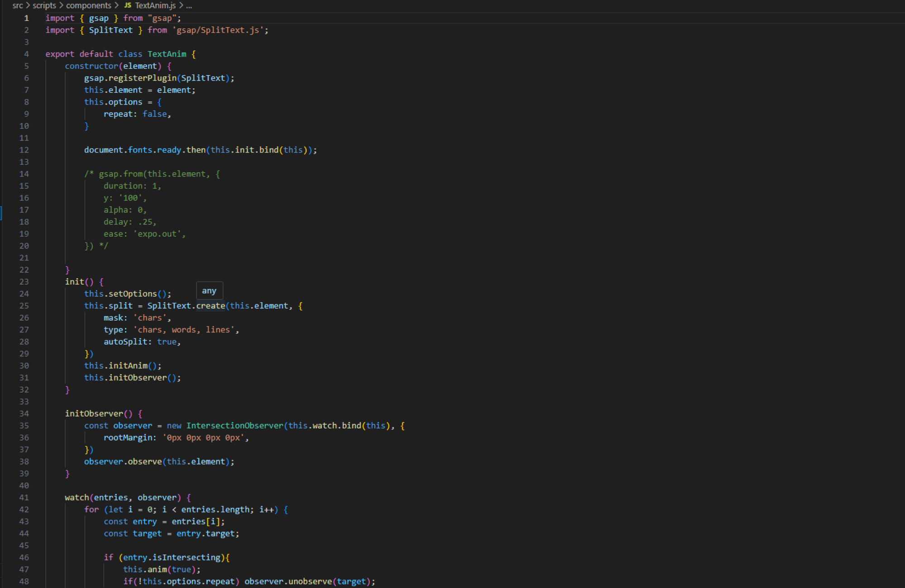Screen dimensions: 905x588
Task: Click the rootMargin string value
Action: click(x=204, y=438)
